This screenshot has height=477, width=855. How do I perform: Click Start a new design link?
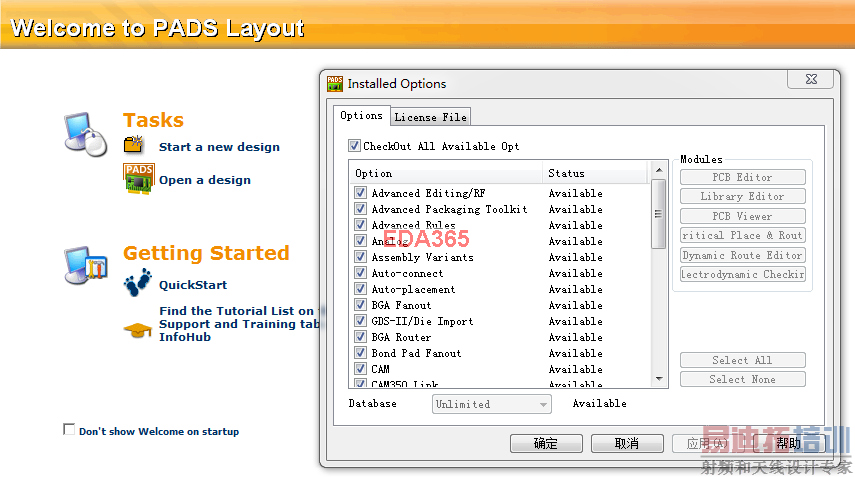coord(219,147)
